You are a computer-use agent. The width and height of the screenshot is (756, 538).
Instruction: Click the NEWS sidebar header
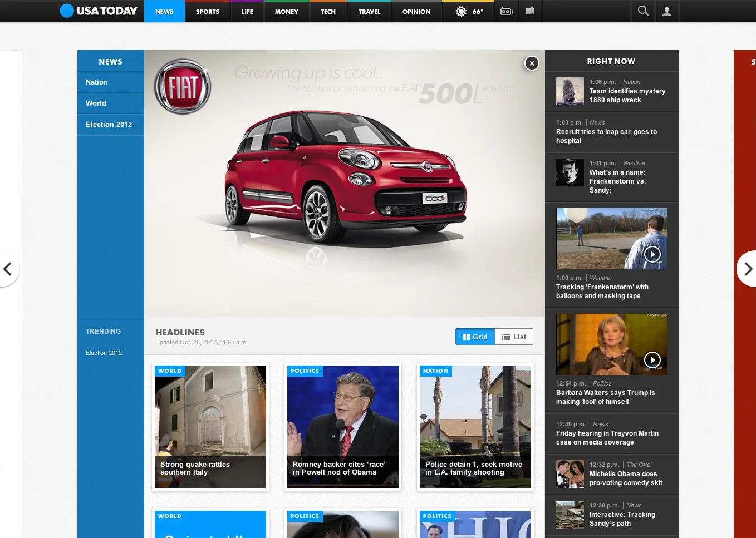(x=111, y=62)
